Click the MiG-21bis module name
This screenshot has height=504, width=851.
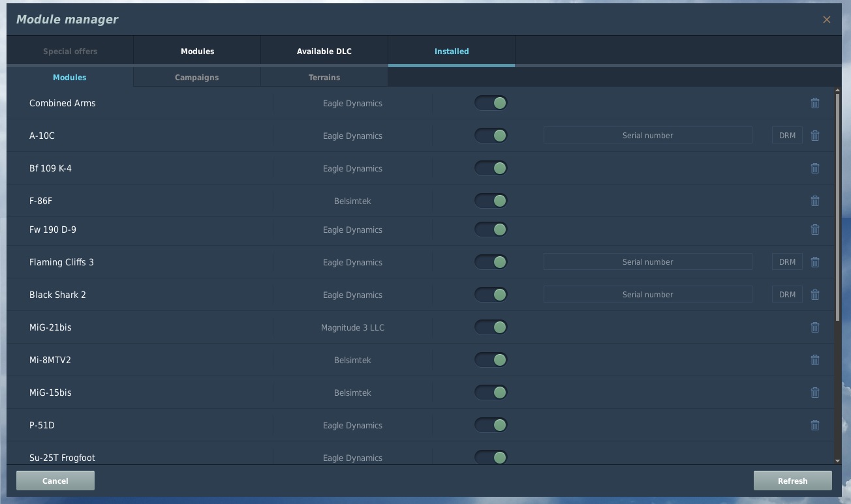[50, 327]
